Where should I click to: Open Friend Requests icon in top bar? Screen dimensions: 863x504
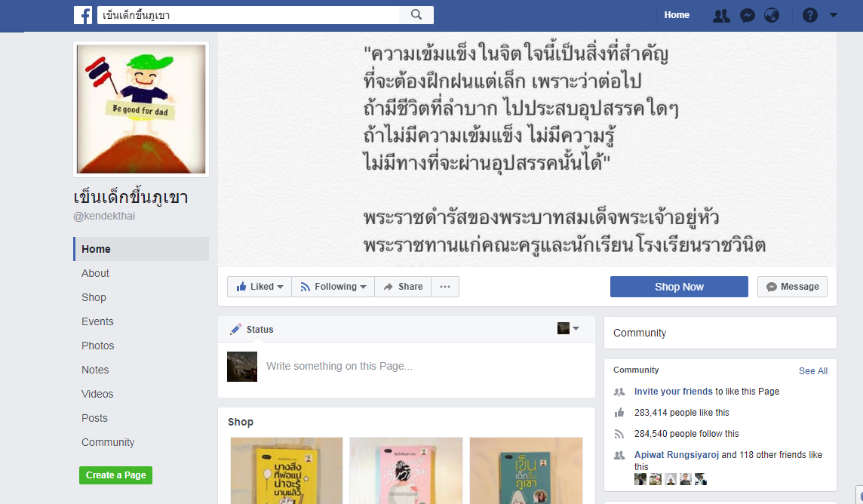click(721, 15)
